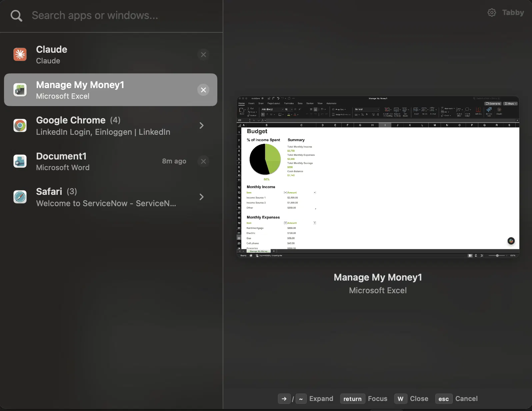Click the Google Chrome app icon
The height and width of the screenshot is (411, 532).
point(20,125)
